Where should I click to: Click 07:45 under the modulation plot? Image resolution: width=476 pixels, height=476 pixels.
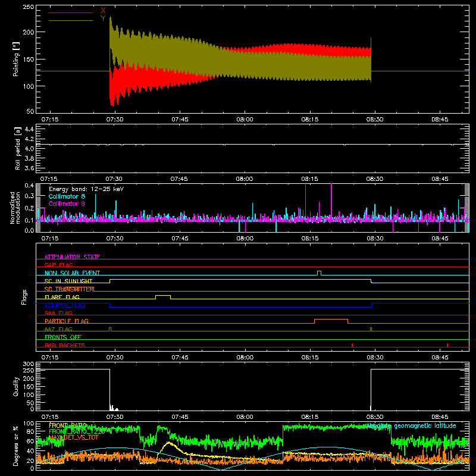click(x=180, y=239)
